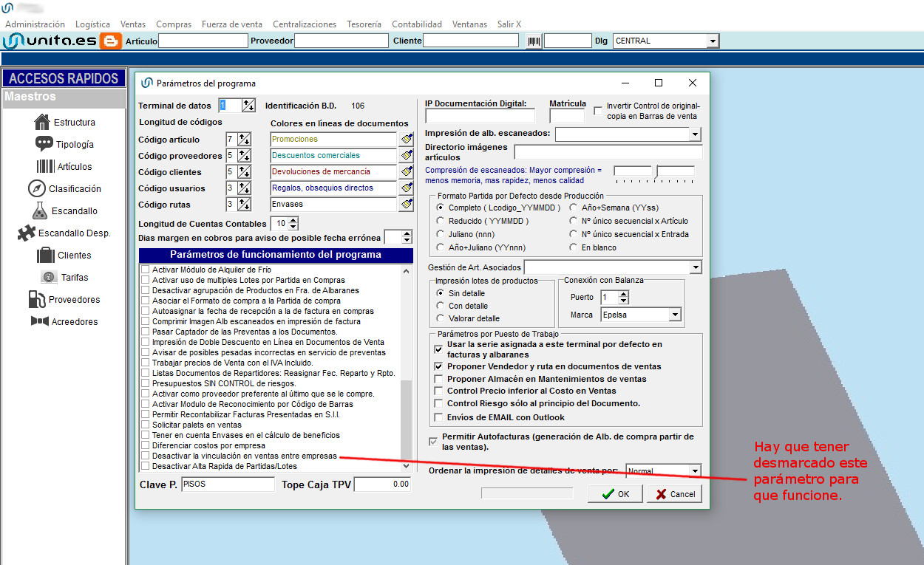The width and height of the screenshot is (924, 565).
Task: Open the Ventas menu
Action: tap(133, 24)
